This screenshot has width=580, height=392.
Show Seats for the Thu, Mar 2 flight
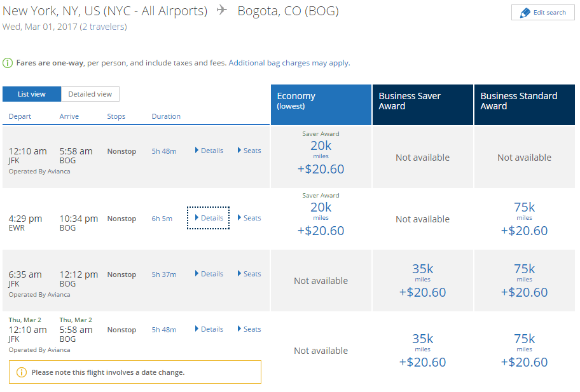[x=249, y=329]
